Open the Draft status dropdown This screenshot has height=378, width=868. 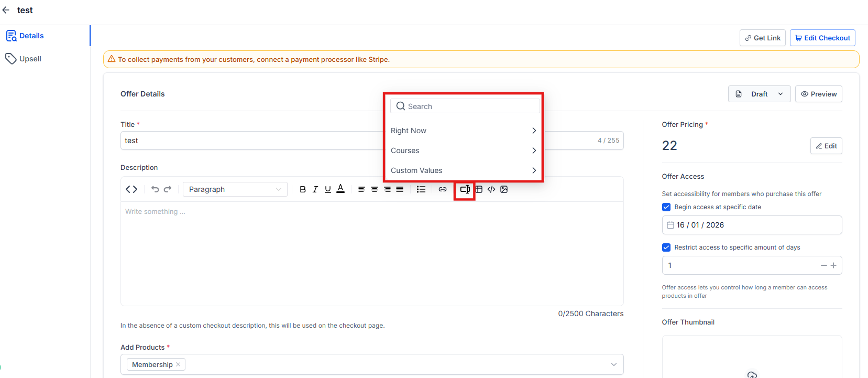tap(759, 94)
